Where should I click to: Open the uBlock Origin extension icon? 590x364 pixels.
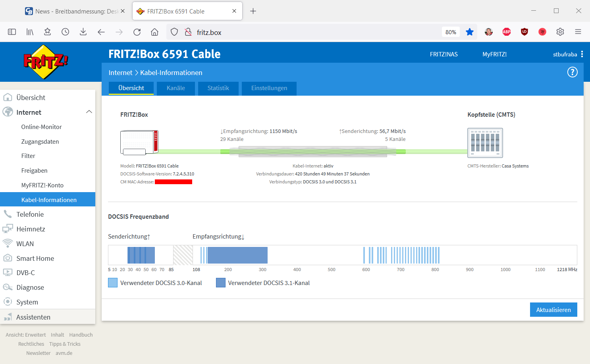[524, 32]
